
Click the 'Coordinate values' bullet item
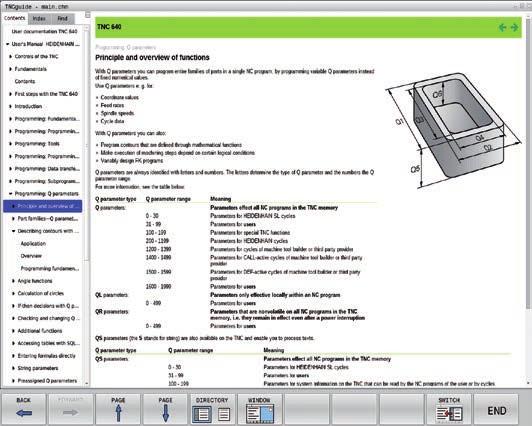(120, 97)
